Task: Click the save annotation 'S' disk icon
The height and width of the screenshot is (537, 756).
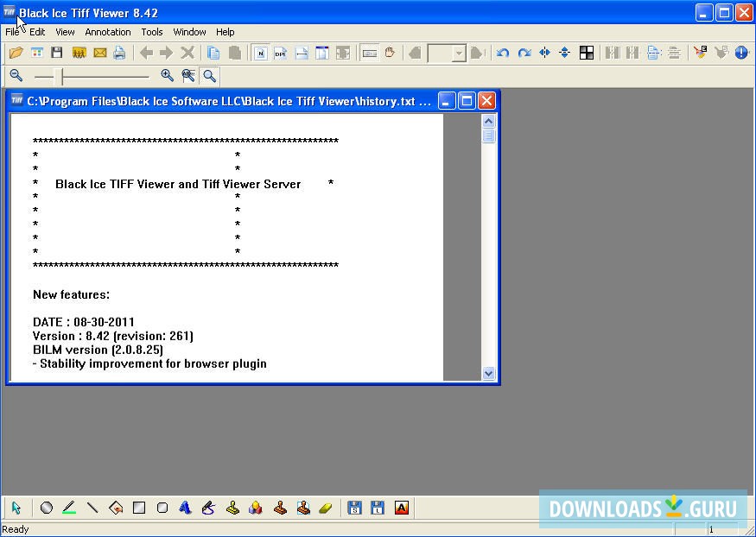Action: [x=355, y=508]
